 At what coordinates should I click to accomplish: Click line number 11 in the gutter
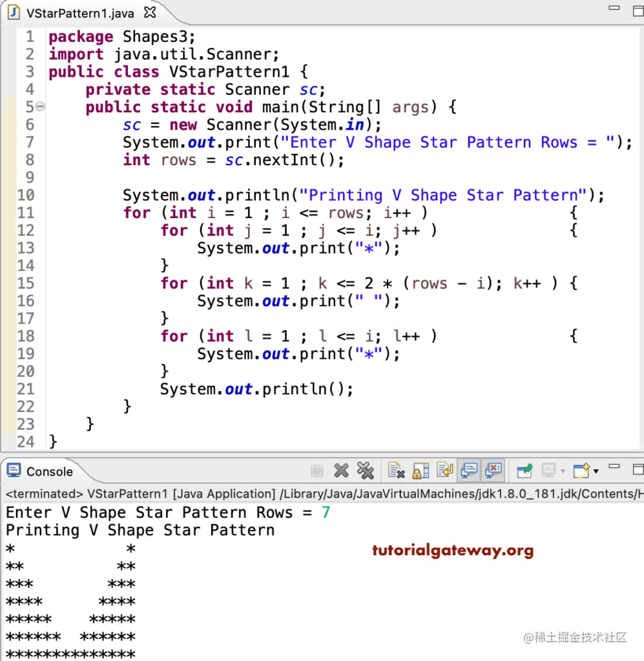[26, 213]
